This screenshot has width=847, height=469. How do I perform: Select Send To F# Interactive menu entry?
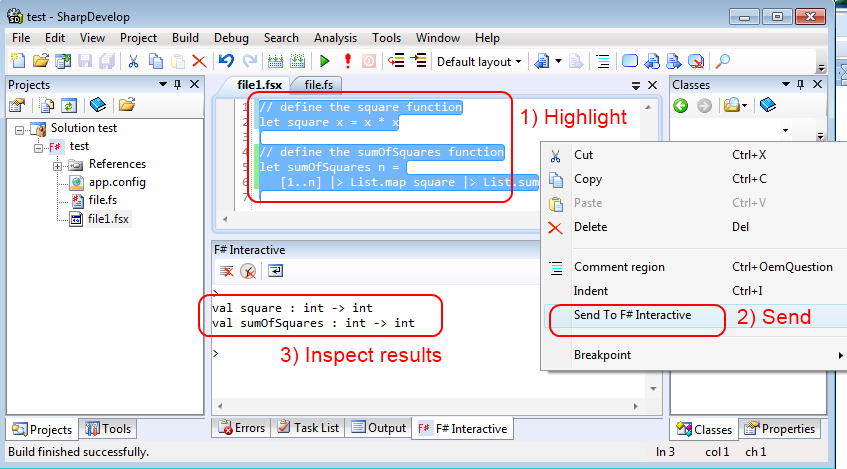[635, 316]
